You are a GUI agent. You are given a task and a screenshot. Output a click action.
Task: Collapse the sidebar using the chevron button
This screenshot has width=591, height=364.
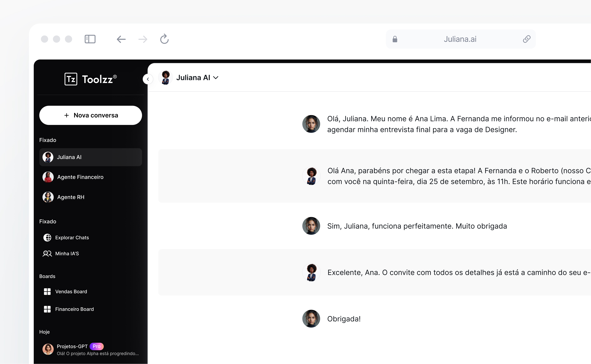[148, 79]
